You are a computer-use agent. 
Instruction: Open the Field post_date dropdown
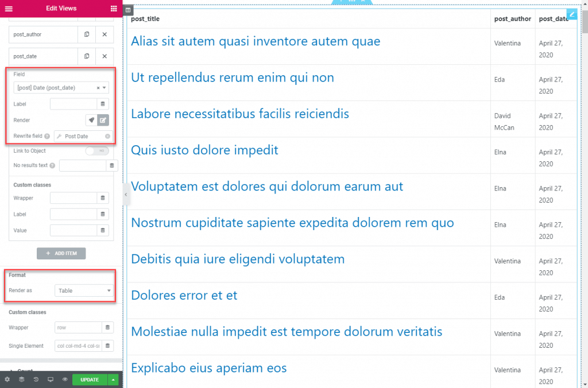click(x=61, y=88)
